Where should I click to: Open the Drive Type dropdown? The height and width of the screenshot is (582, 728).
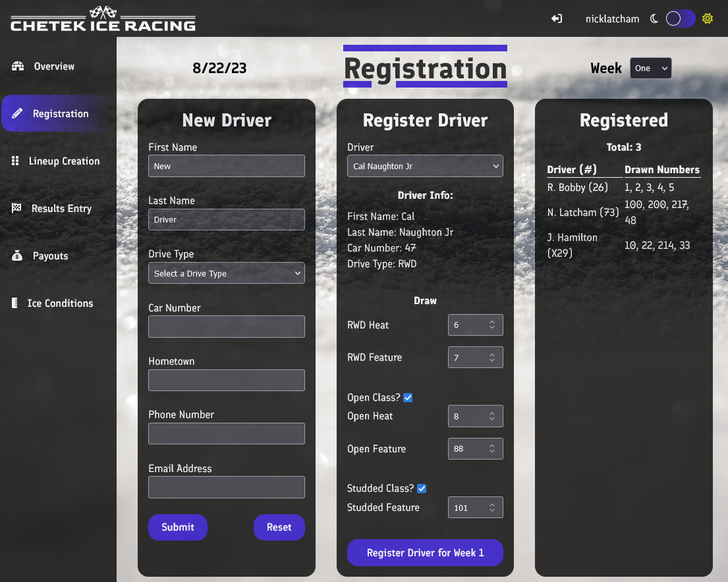pyautogui.click(x=226, y=273)
